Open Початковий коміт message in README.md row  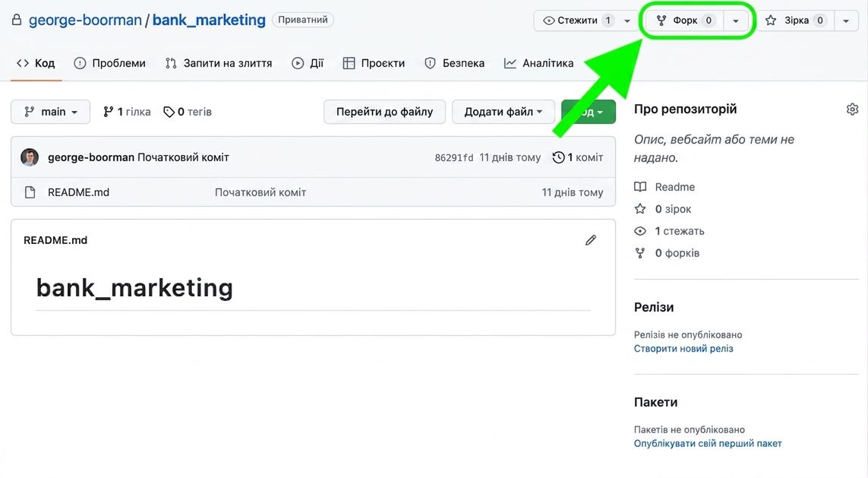(260, 192)
